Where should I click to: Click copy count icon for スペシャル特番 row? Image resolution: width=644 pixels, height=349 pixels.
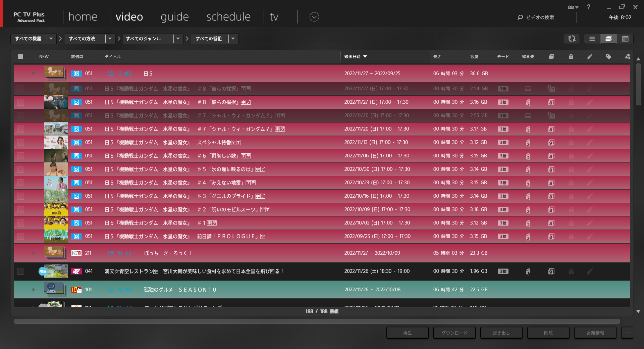tap(551, 143)
